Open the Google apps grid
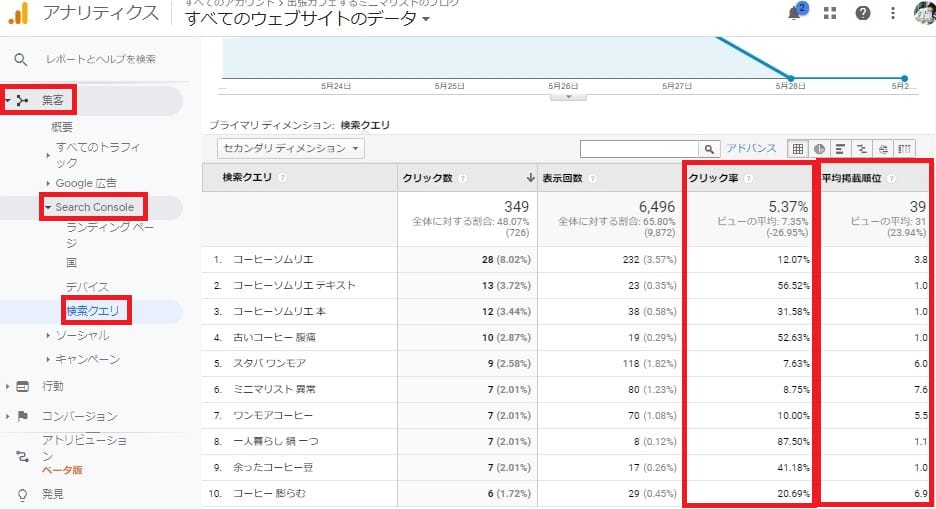Viewport: 936px width, 509px height. 830,13
